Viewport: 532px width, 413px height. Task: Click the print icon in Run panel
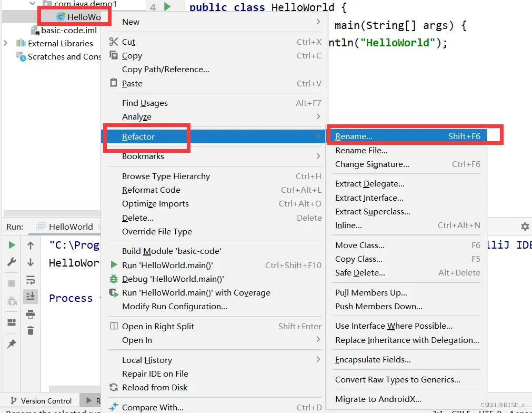[x=31, y=314]
